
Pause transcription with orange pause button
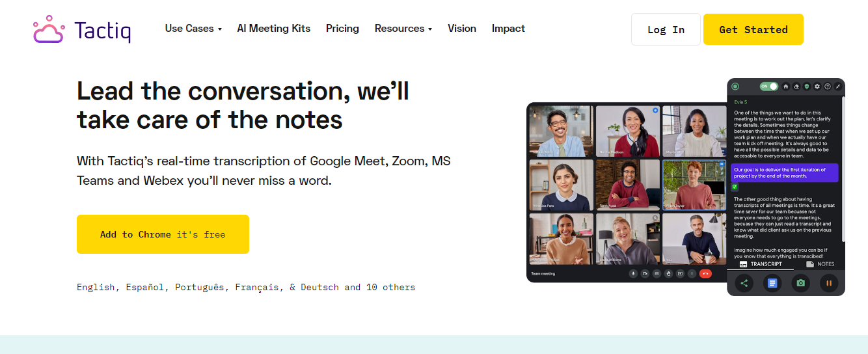pos(828,283)
